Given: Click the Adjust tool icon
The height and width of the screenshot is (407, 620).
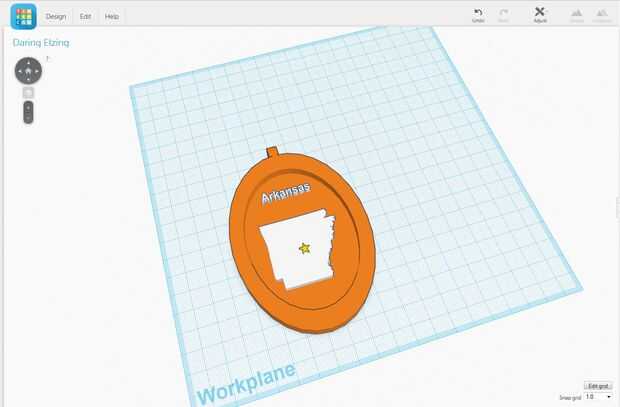Looking at the screenshot, I should pos(540,15).
